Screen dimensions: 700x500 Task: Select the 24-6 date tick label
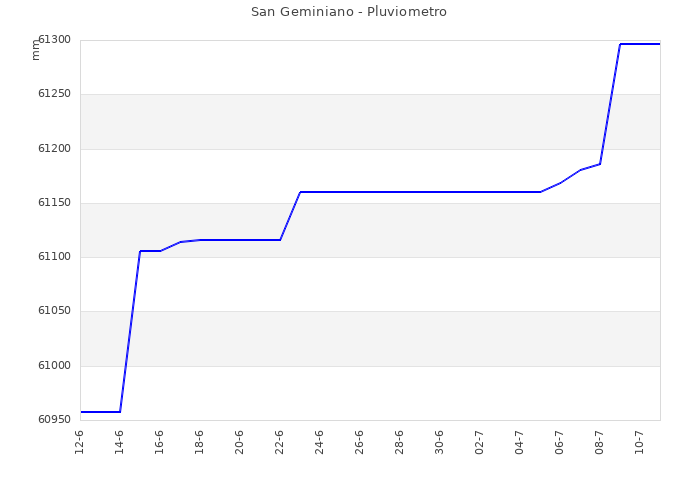pos(319,442)
